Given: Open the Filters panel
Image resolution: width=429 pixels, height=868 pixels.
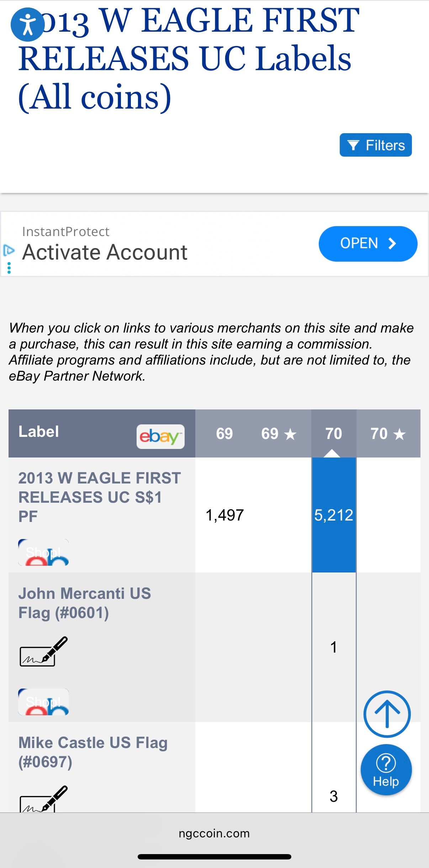Looking at the screenshot, I should point(376,145).
